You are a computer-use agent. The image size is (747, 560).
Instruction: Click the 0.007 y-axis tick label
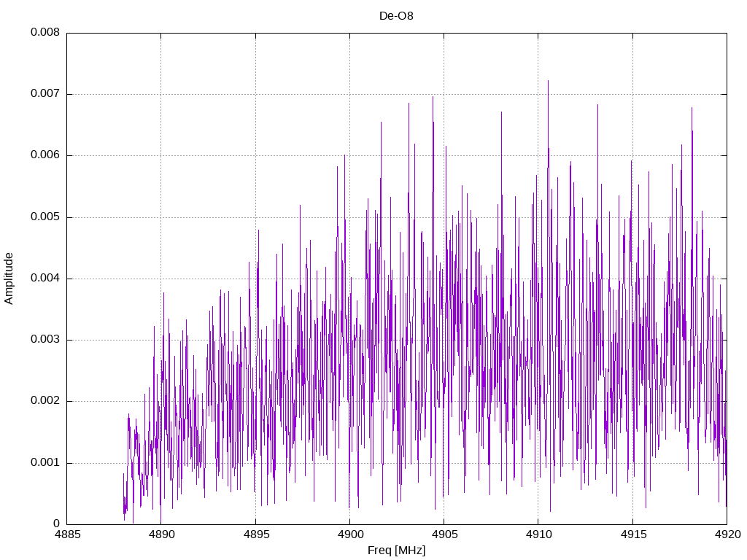pyautogui.click(x=45, y=94)
